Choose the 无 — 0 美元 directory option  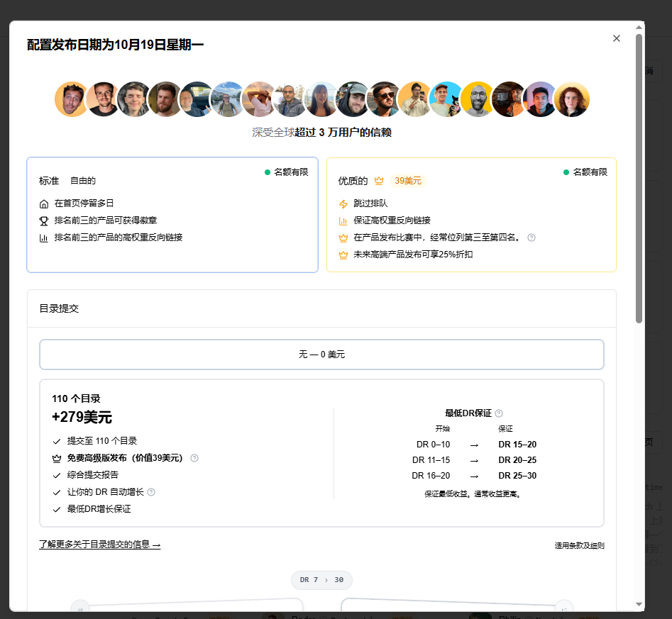322,355
